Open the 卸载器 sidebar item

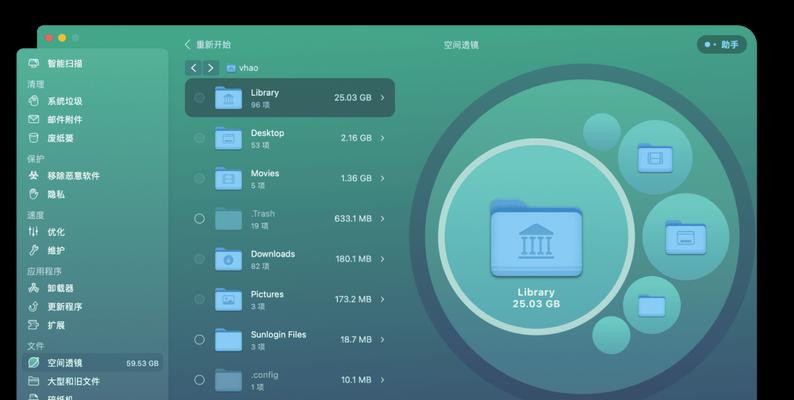[x=94, y=288]
